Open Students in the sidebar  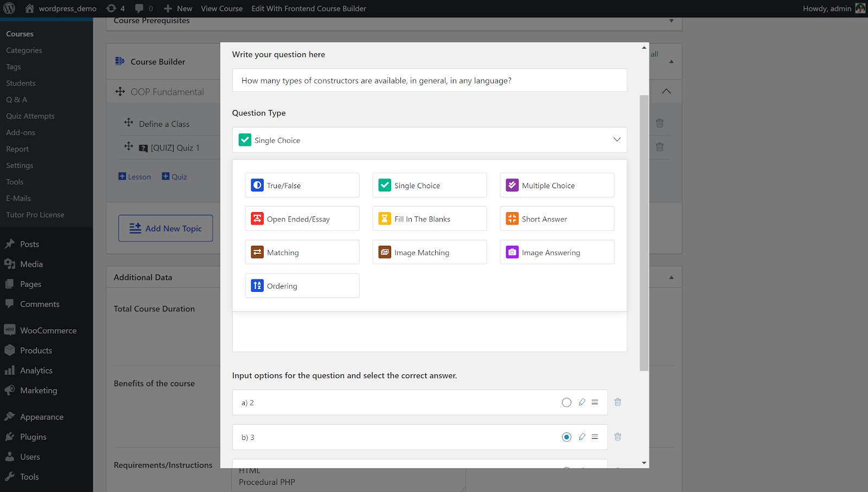coord(21,83)
